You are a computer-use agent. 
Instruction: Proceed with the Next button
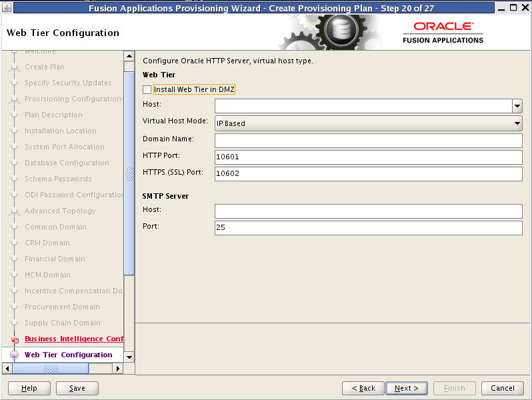click(x=407, y=388)
